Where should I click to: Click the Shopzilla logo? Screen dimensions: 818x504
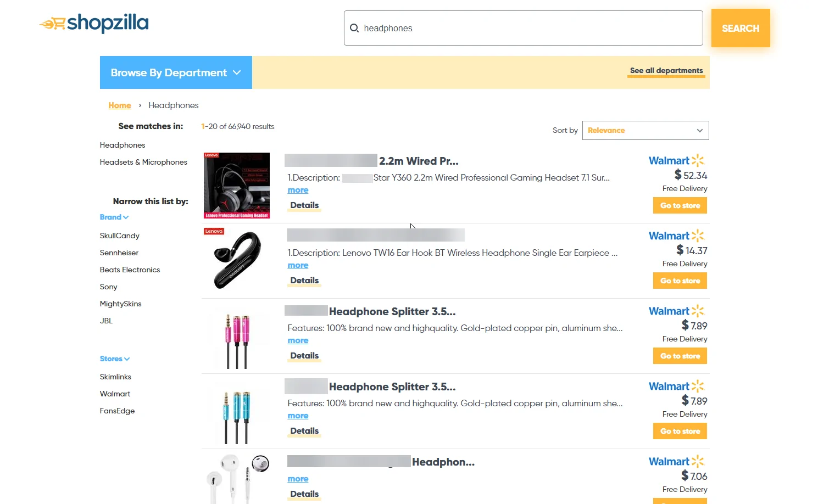point(94,23)
